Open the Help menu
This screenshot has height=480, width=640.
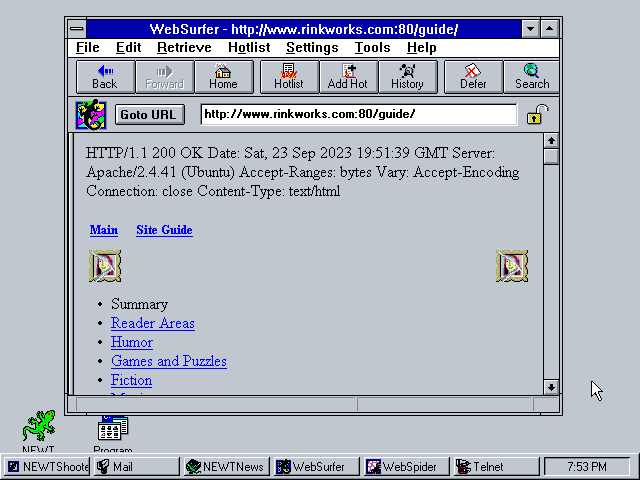(422, 48)
